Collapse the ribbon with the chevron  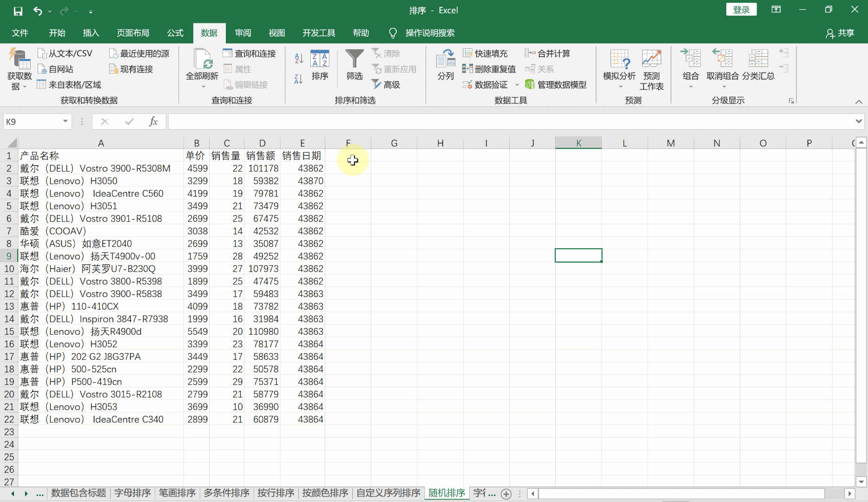(859, 102)
